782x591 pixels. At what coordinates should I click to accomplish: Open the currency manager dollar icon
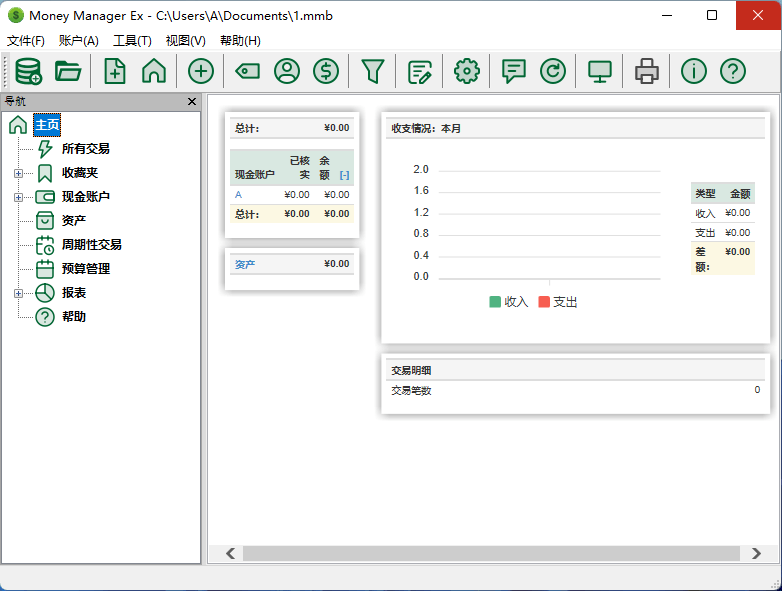[326, 71]
